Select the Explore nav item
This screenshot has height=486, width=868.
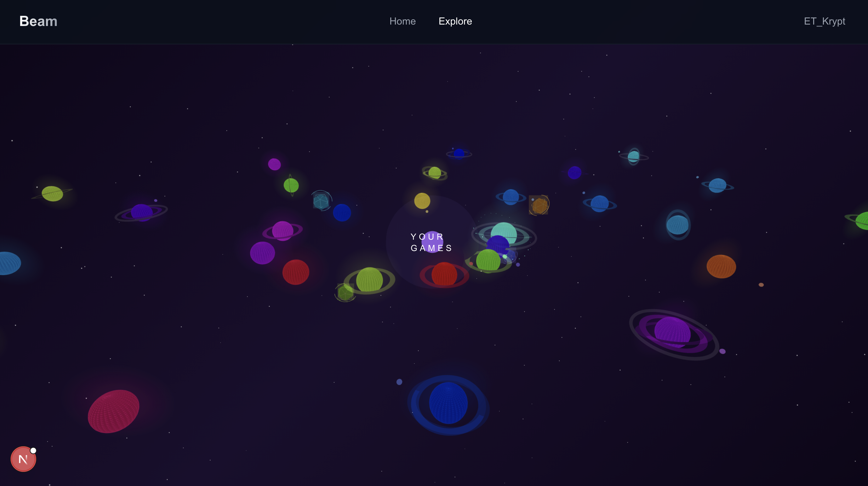click(x=455, y=21)
